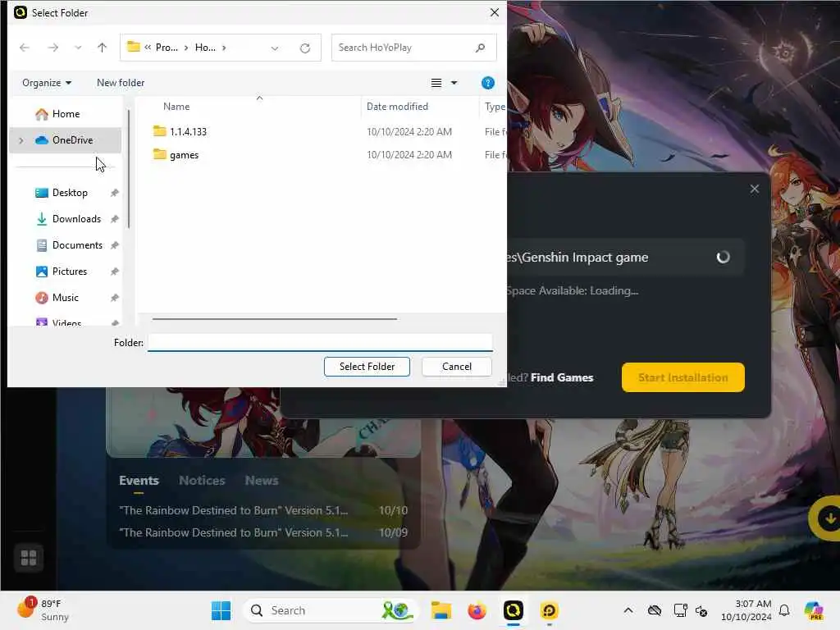Screen dimensions: 840x630
Task: Expand chevron after Ho... breadcrumb
Action: (224, 48)
